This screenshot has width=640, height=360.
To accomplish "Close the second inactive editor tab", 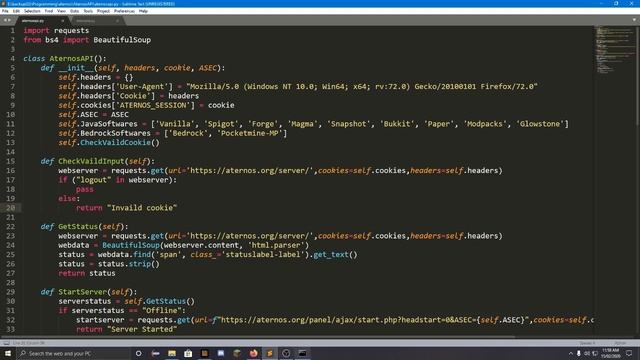I will click(117, 20).
